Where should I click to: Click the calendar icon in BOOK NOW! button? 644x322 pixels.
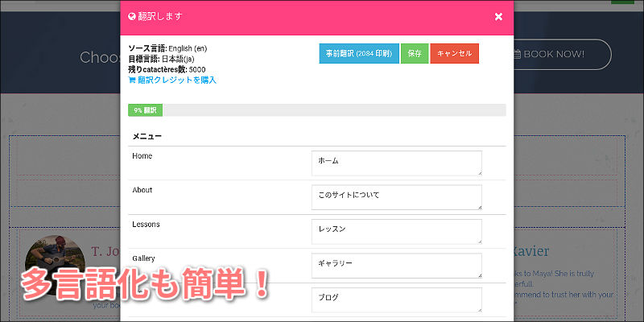tap(518, 54)
